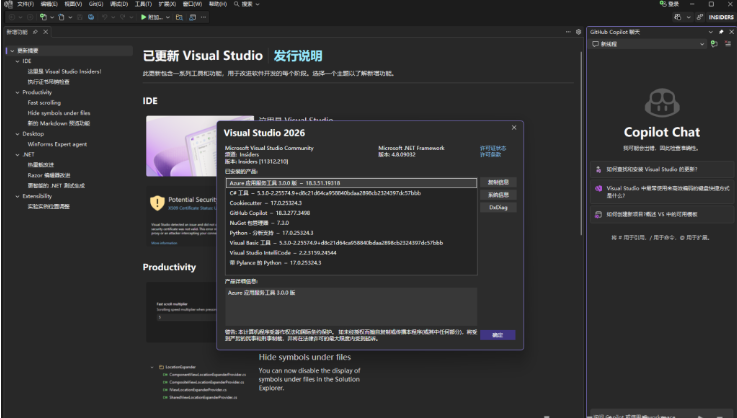Click the Visual Studio logo in title bar
Image resolution: width=737 pixels, height=418 pixels.
point(7,5)
